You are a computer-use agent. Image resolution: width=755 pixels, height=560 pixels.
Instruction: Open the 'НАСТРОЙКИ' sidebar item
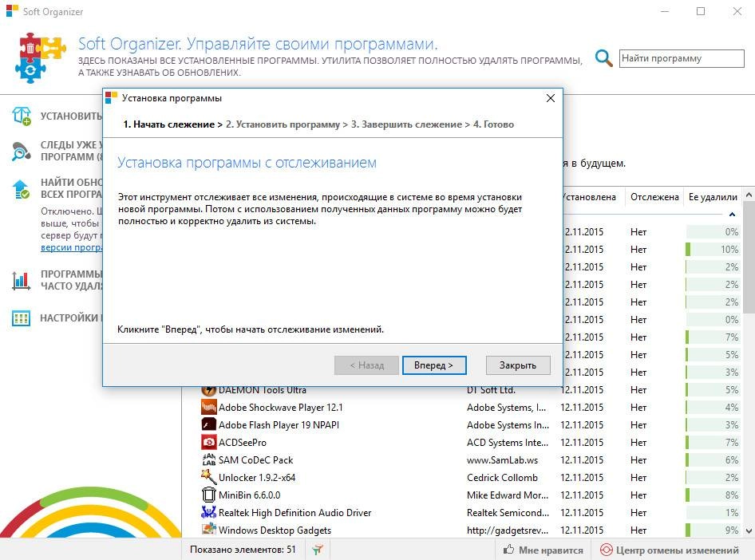[71, 318]
